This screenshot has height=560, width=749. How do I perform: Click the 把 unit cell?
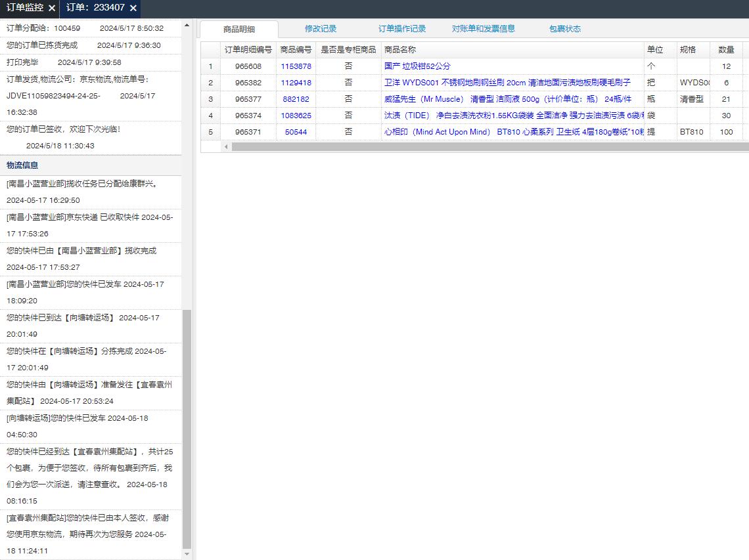[660, 83]
